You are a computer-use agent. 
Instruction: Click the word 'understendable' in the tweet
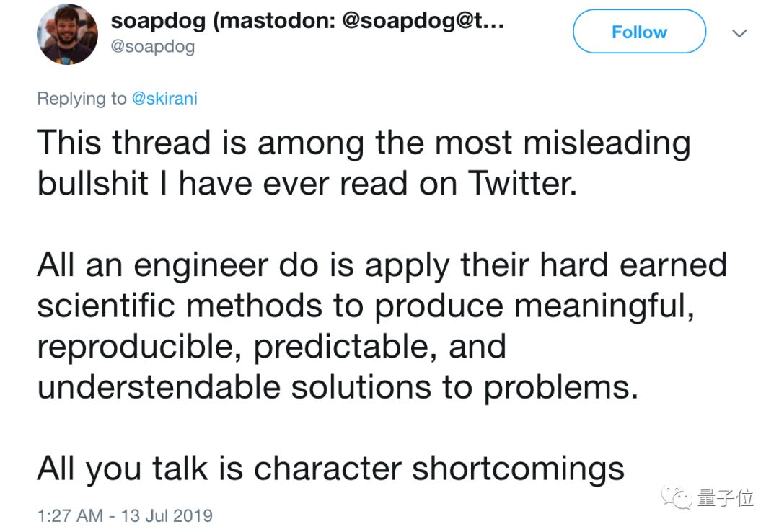click(158, 387)
